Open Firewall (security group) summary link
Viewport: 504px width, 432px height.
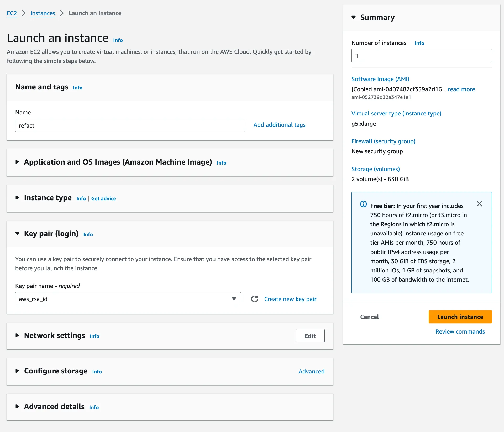[x=384, y=141]
